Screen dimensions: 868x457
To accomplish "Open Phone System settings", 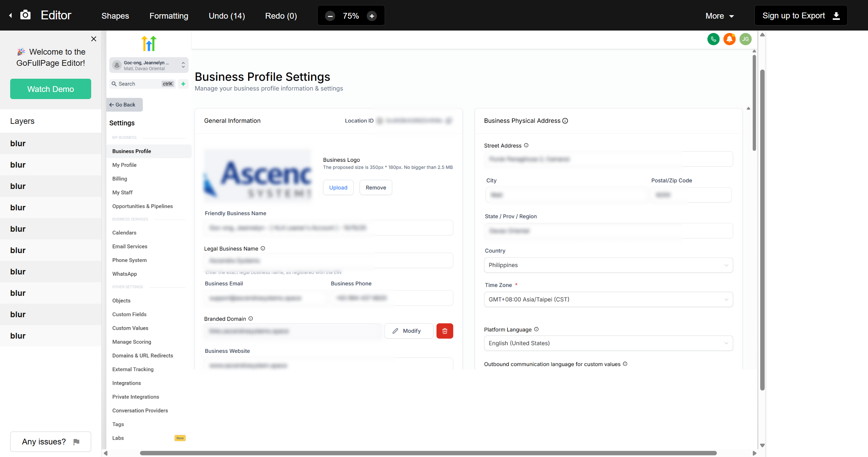I will pos(129,260).
